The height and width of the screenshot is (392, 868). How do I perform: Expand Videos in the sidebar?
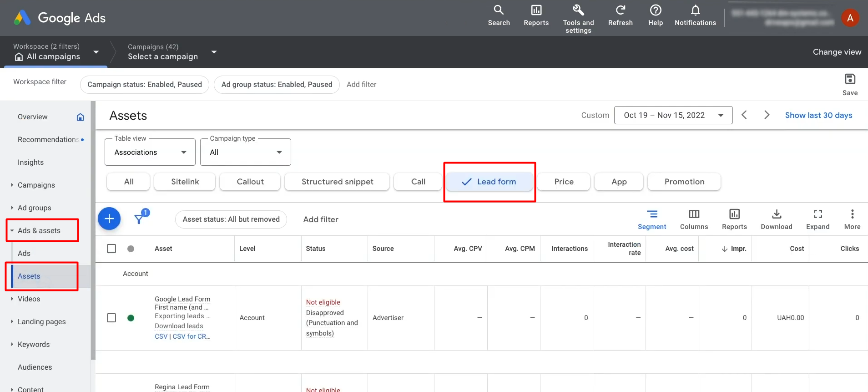(x=12, y=299)
